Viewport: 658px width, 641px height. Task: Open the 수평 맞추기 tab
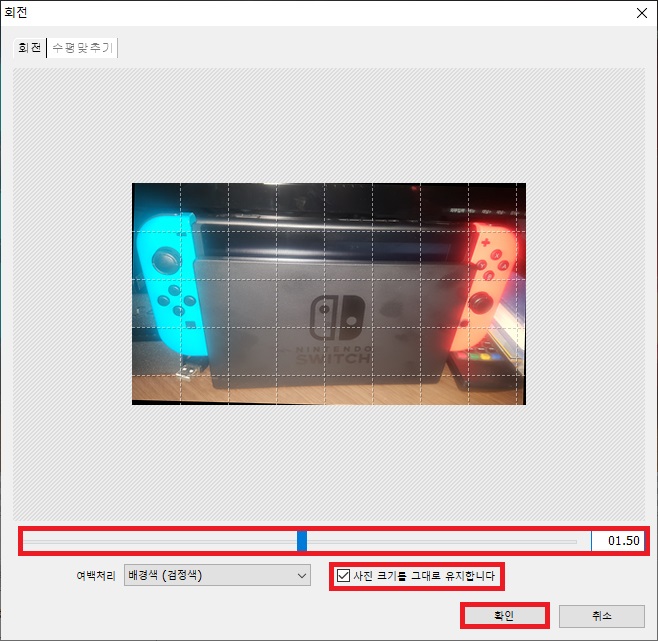click(x=82, y=48)
